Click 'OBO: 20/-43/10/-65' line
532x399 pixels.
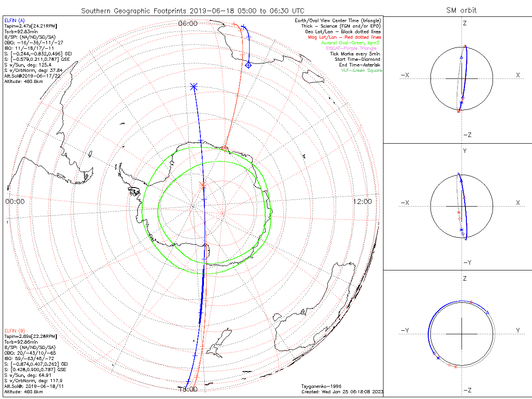[x=31, y=353]
